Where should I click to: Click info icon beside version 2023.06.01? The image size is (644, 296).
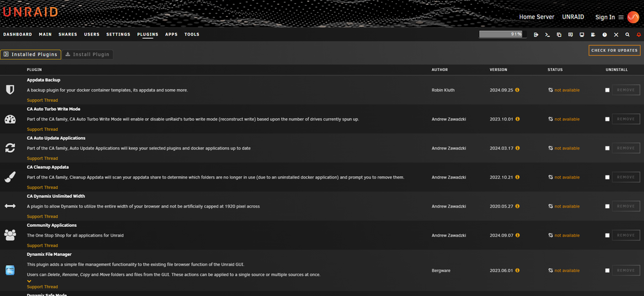point(518,270)
